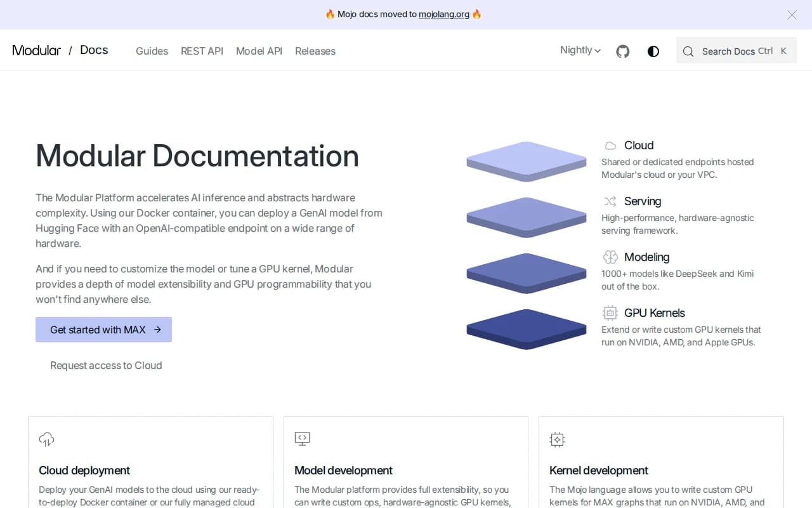Image resolution: width=812 pixels, height=508 pixels.
Task: Click the GPU Kernels feature heading
Action: point(655,313)
